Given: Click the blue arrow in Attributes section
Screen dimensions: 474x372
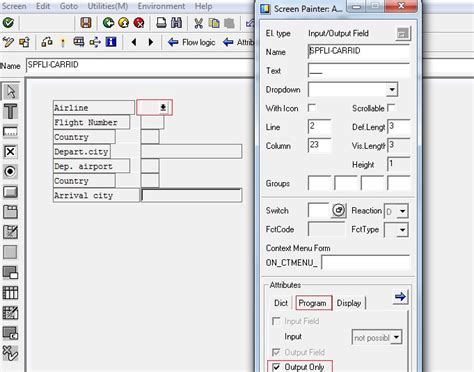Looking at the screenshot, I should [x=400, y=297].
